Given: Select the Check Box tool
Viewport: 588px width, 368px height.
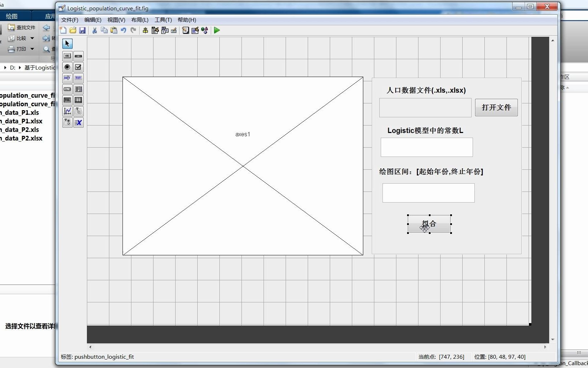Looking at the screenshot, I should click(x=78, y=67).
